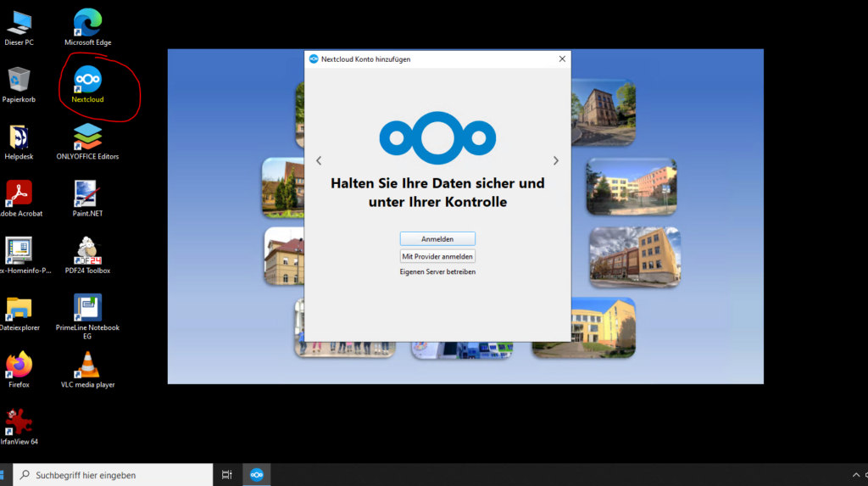Image resolution: width=868 pixels, height=486 pixels.
Task: Click the stone building photo top right
Action: coord(604,113)
